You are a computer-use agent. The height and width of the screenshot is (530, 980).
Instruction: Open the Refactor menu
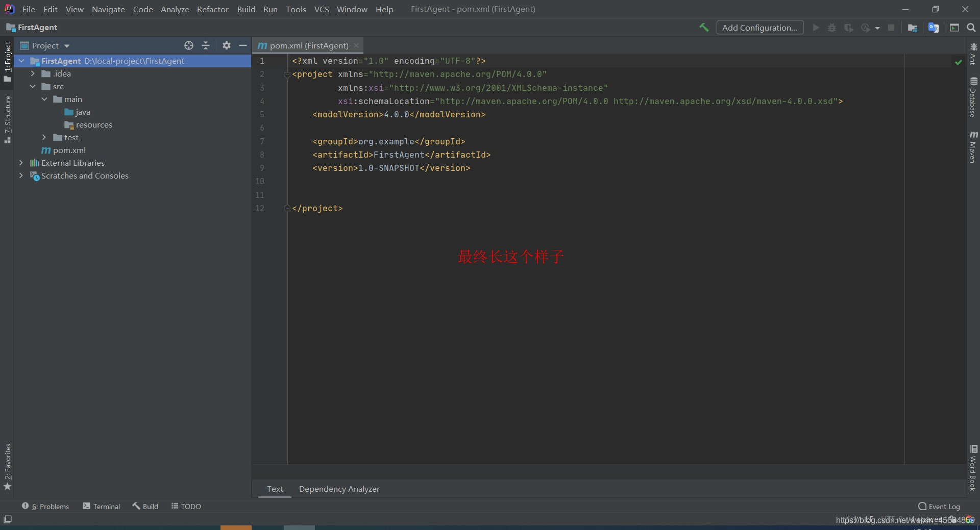[213, 9]
